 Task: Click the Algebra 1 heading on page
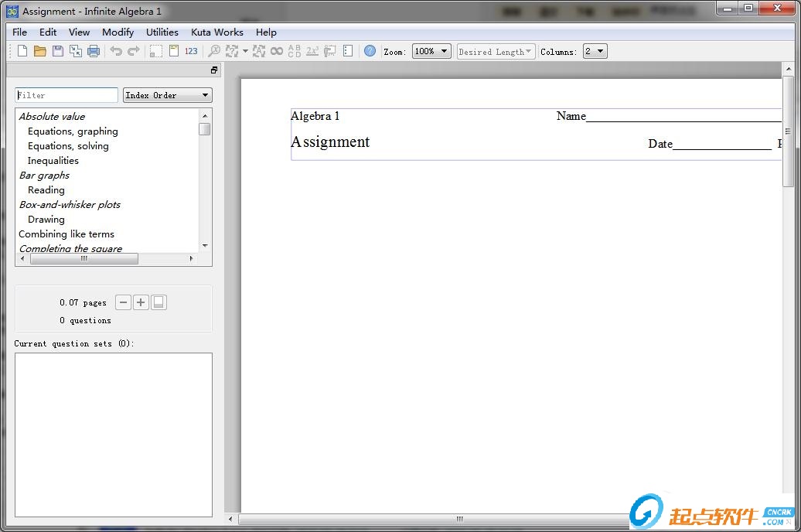click(315, 116)
